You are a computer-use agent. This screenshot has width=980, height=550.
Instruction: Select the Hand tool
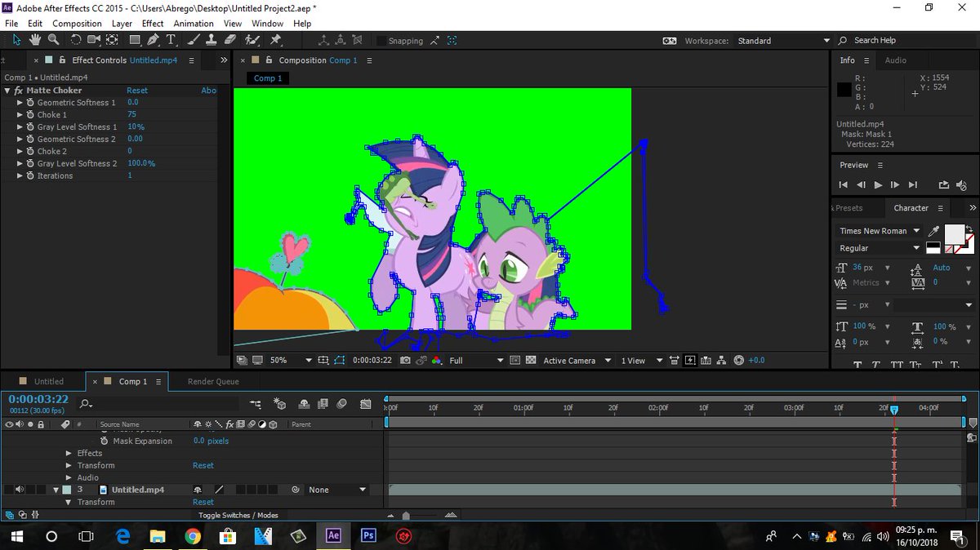[x=35, y=40]
